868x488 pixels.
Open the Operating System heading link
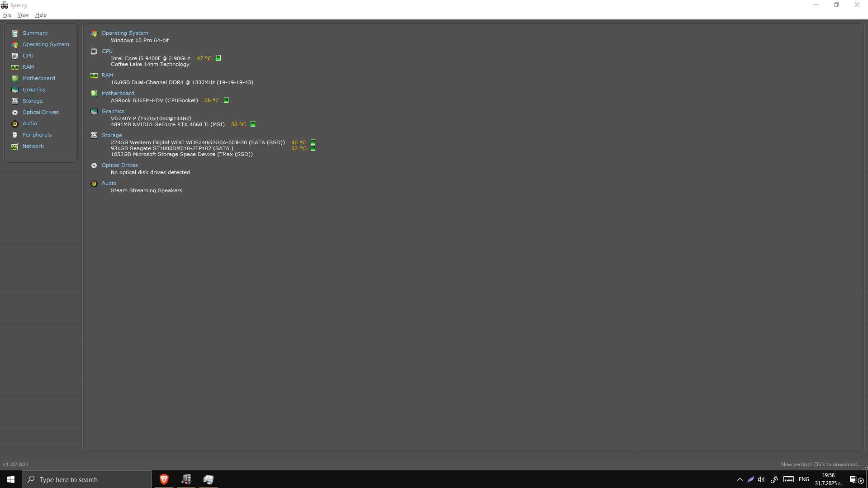[x=125, y=33]
